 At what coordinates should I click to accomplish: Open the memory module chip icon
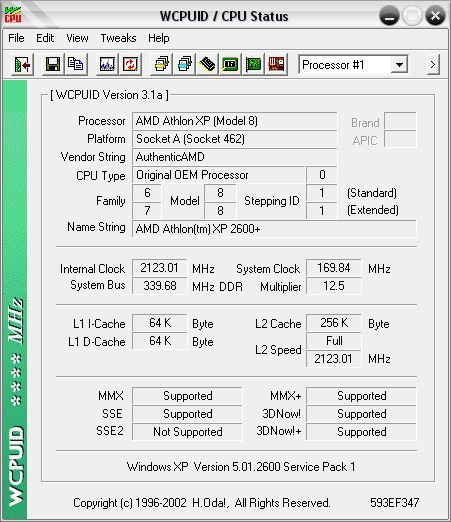point(207,64)
